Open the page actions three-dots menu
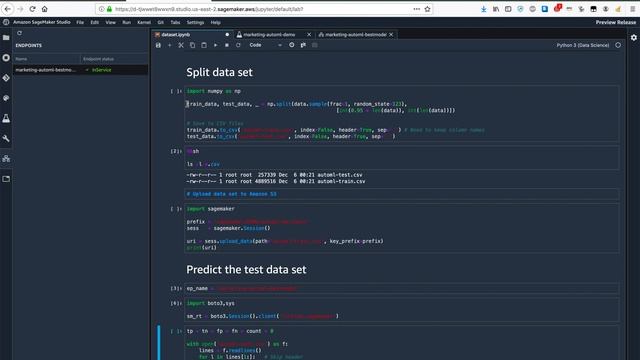Image resolution: width=640 pixels, height=360 pixels. point(416,9)
